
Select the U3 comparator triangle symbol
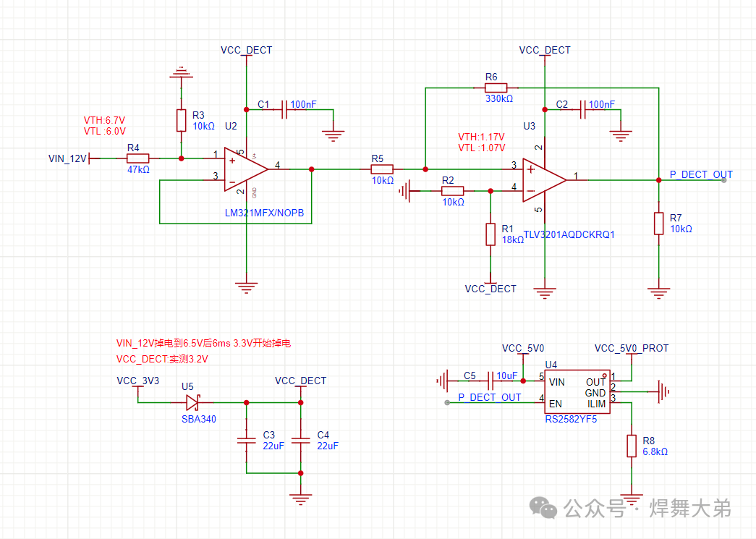544,180
